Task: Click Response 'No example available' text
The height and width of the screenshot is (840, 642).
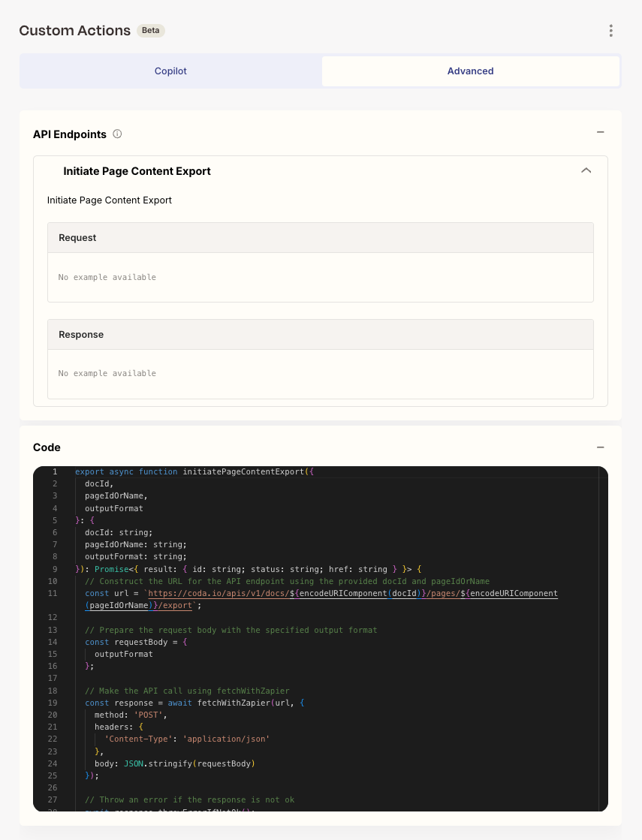Action: (107, 373)
